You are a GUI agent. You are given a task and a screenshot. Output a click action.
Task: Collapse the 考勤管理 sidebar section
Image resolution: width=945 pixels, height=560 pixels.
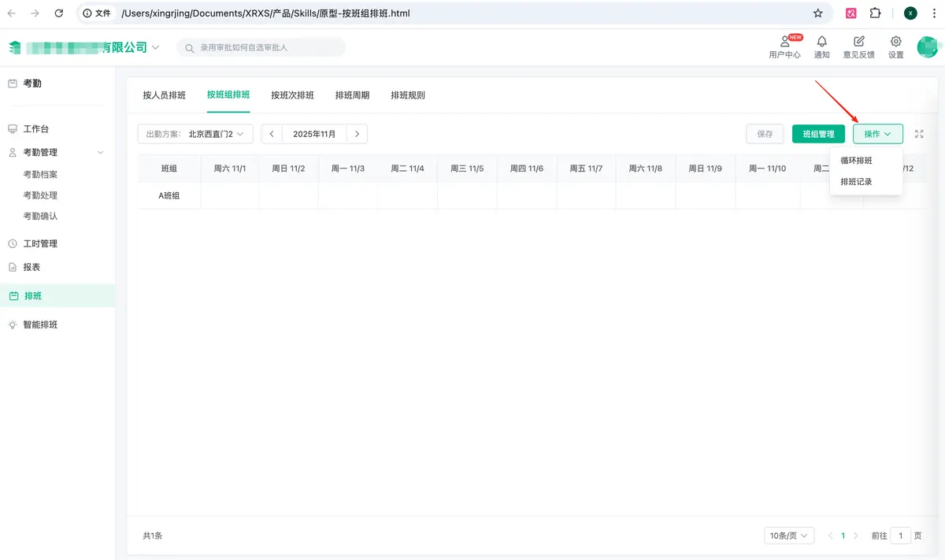click(x=100, y=153)
